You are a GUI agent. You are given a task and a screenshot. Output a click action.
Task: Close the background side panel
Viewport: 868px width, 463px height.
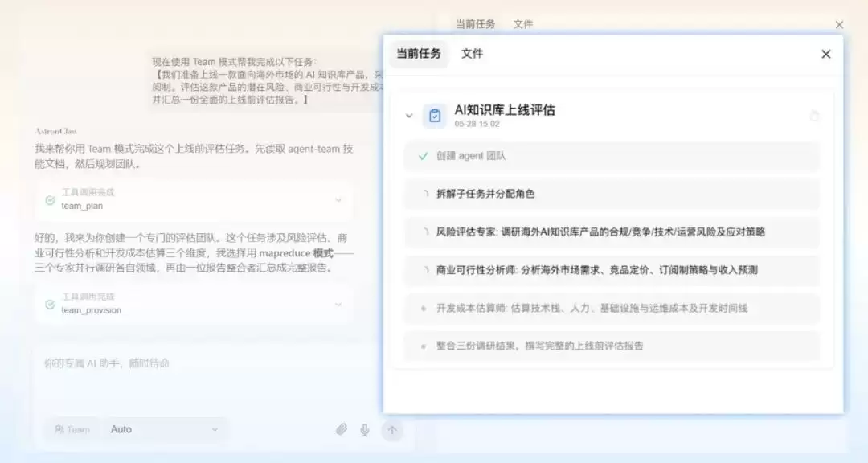coord(839,24)
